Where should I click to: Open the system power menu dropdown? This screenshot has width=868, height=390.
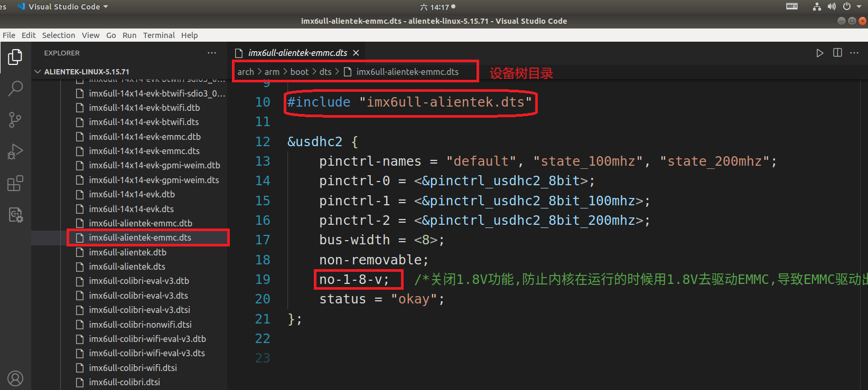pos(852,7)
